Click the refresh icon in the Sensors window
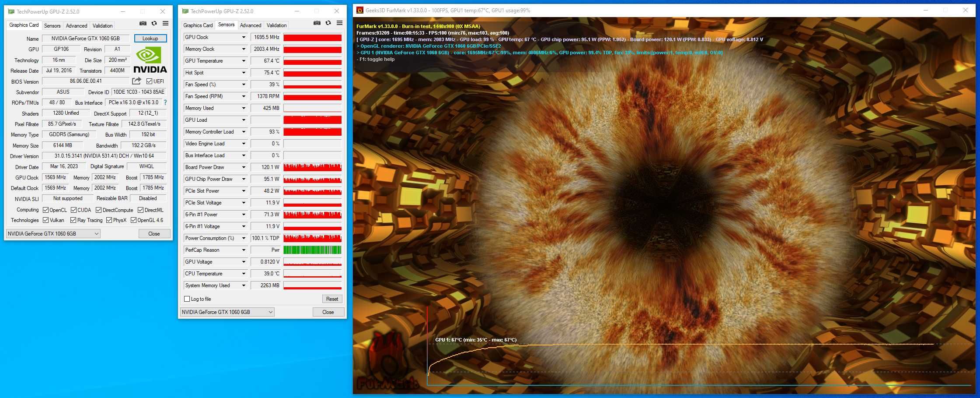The image size is (980, 398). [328, 23]
